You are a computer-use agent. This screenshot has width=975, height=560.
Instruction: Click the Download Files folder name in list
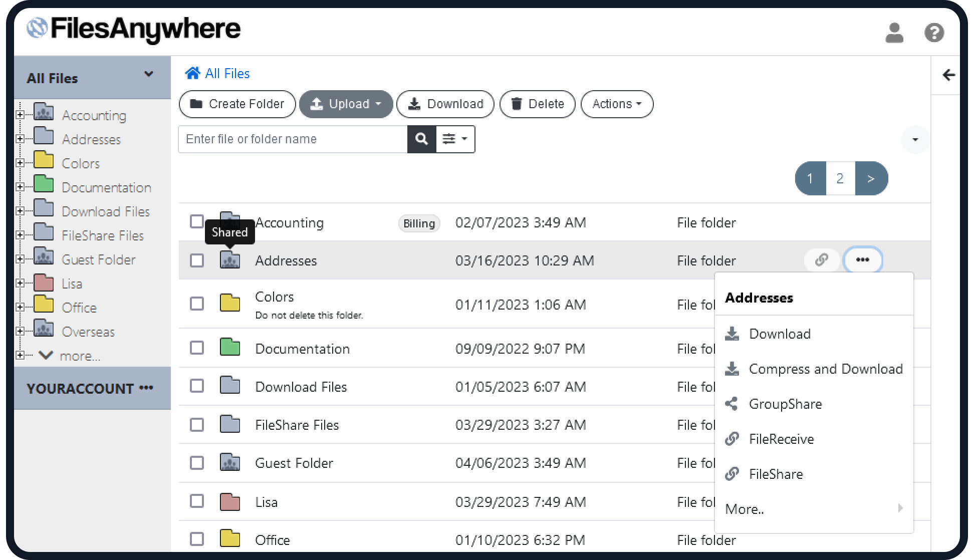pos(301,387)
